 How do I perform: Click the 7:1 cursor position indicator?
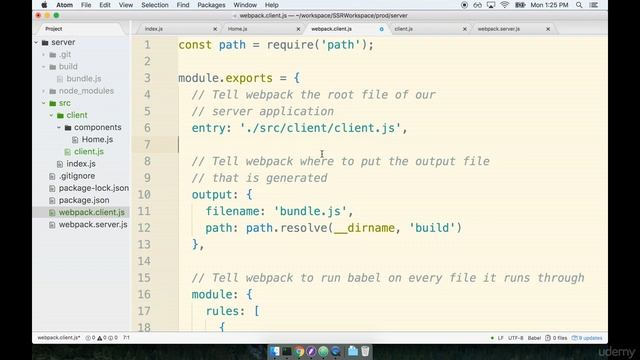click(x=126, y=338)
